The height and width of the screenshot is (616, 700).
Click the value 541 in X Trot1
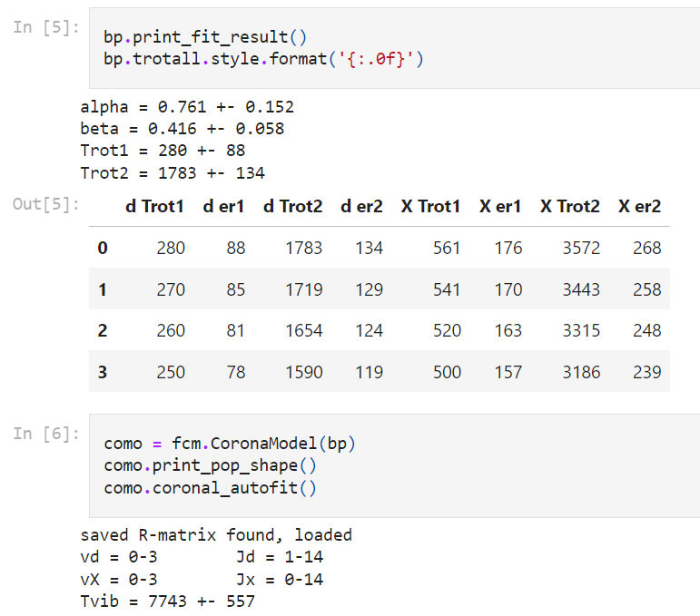coord(447,290)
